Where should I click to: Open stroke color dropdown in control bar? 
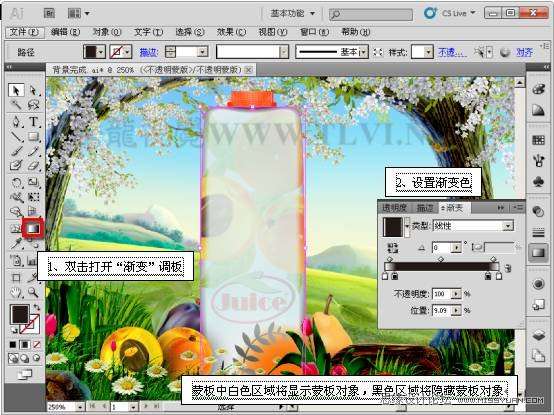(128, 52)
